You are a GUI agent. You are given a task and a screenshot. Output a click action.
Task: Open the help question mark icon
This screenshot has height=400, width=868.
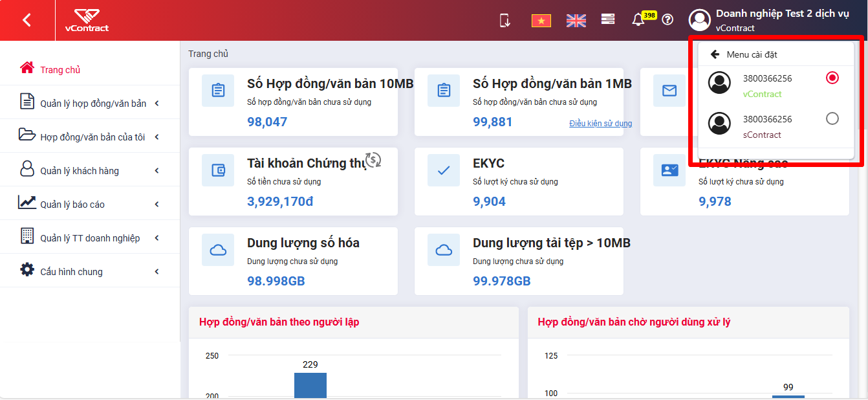(x=667, y=20)
